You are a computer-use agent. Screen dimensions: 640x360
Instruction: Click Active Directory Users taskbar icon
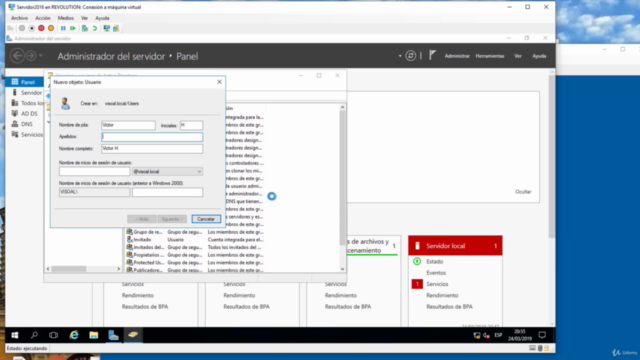[133, 335]
